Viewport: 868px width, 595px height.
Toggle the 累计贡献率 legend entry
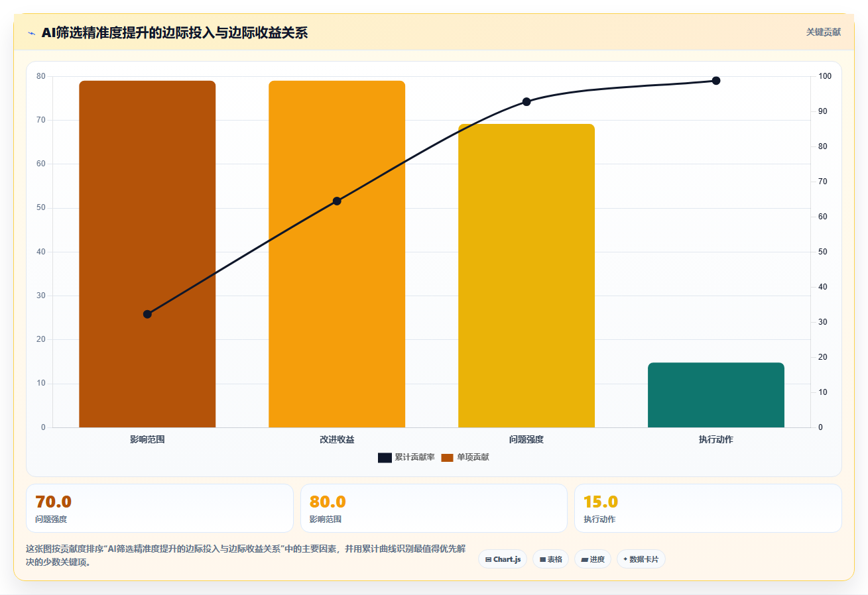click(x=406, y=457)
